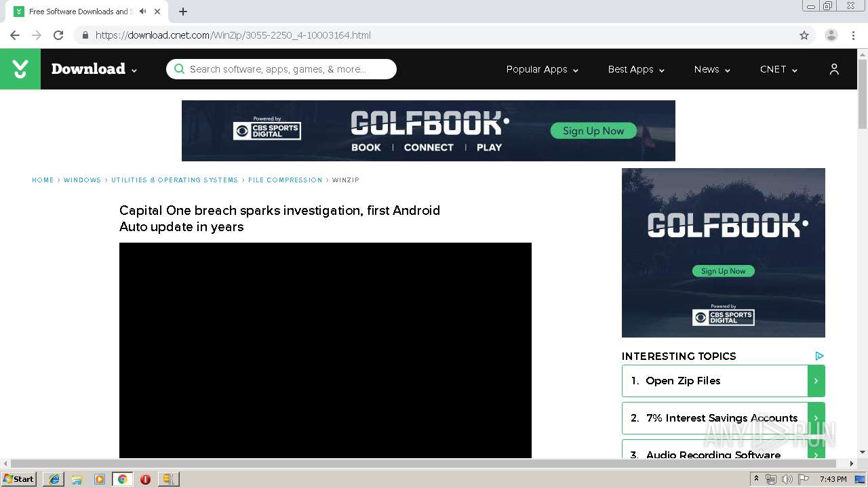
Task: Click the address bar URL
Action: 233,35
